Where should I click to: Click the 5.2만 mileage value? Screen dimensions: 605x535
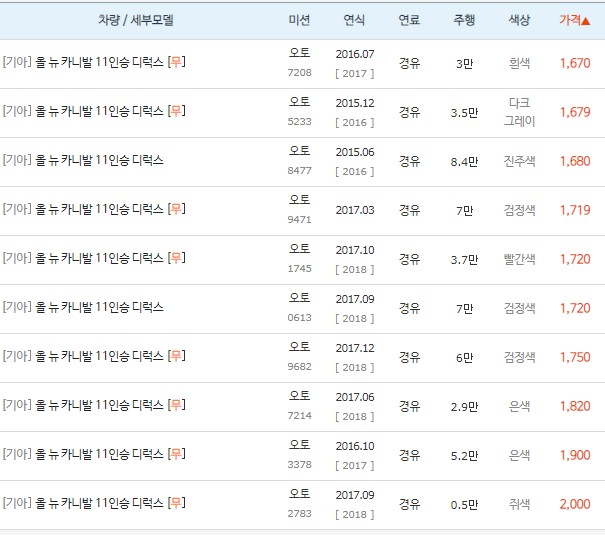pyautogui.click(x=464, y=456)
